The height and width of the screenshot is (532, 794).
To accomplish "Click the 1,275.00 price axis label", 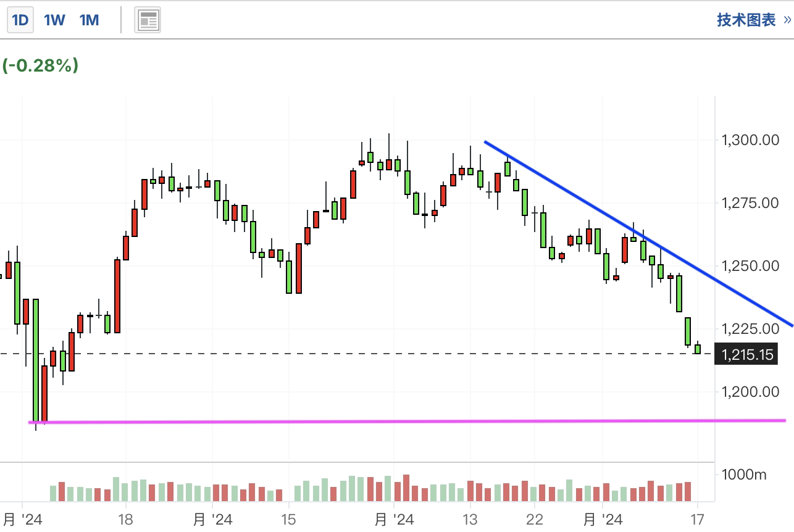I will click(750, 203).
